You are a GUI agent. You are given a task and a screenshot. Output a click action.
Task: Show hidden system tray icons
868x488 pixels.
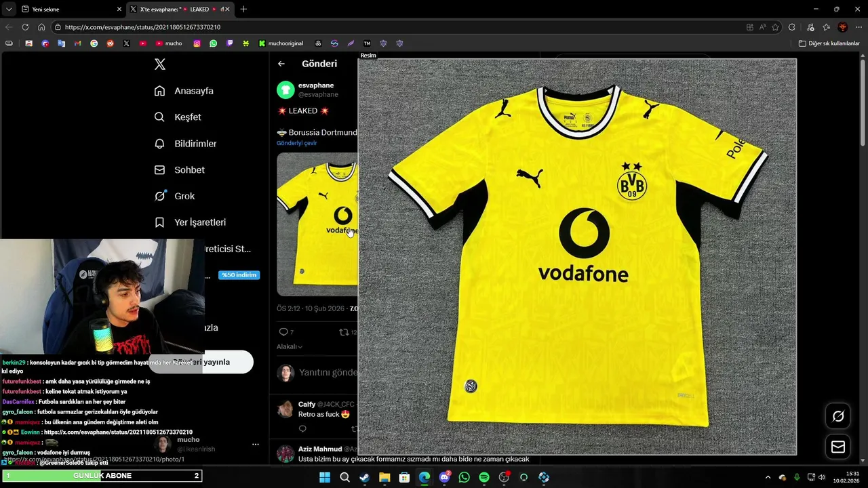[768, 477]
